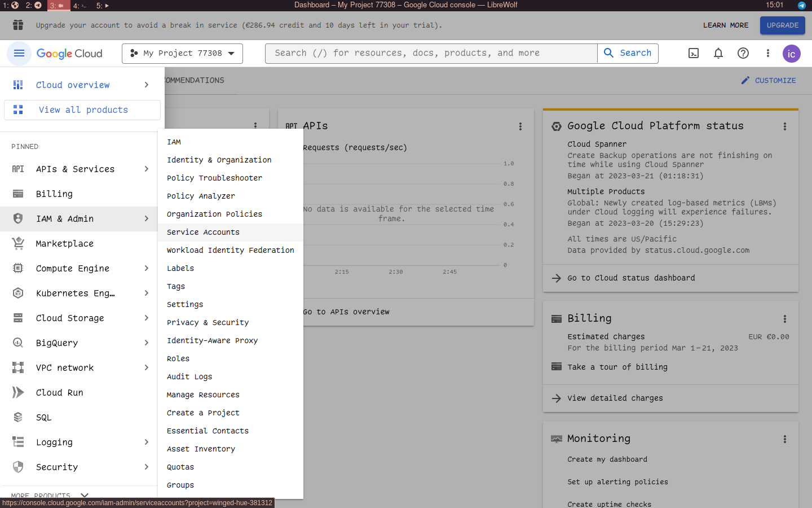This screenshot has width=812, height=508.
Task: Open the Cloud Shell terminal icon
Action: [x=693, y=53]
